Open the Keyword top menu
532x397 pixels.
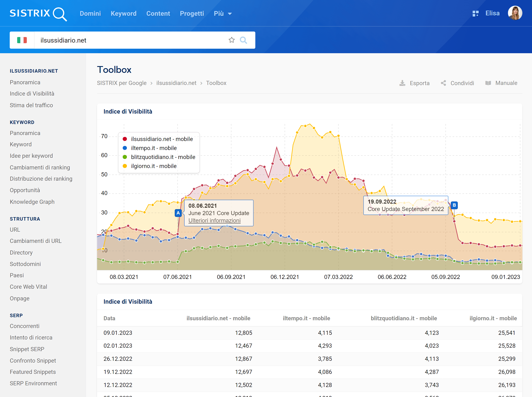pyautogui.click(x=124, y=14)
